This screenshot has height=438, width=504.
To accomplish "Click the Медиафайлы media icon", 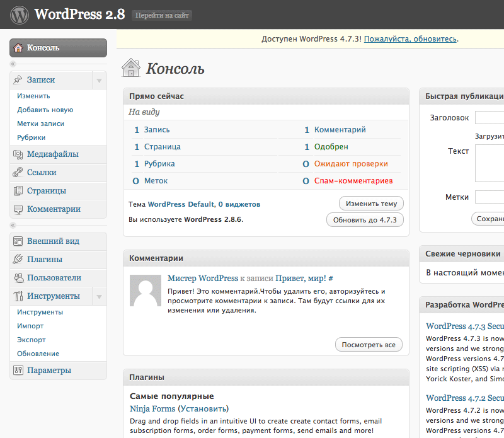I will coord(18,154).
